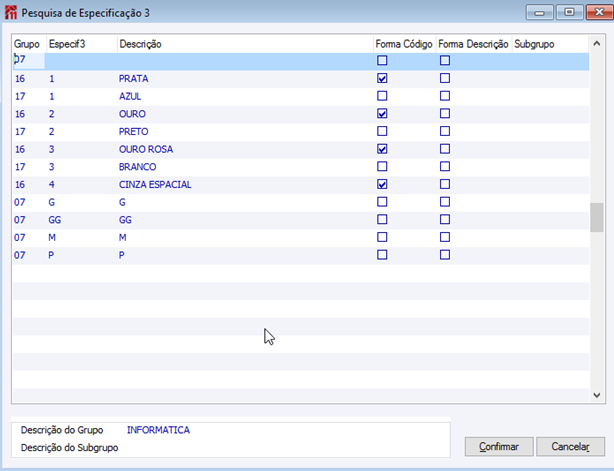Click the Cancelar button
This screenshot has height=471, width=614.
coord(570,447)
